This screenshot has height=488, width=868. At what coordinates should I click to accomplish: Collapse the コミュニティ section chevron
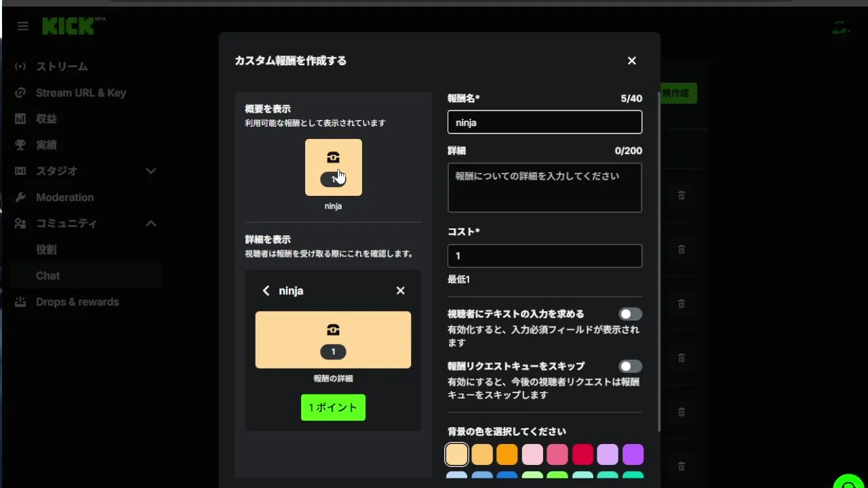[151, 223]
